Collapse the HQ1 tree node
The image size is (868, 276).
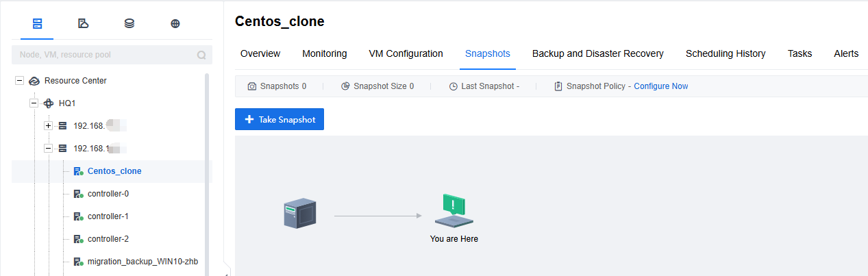pos(34,103)
